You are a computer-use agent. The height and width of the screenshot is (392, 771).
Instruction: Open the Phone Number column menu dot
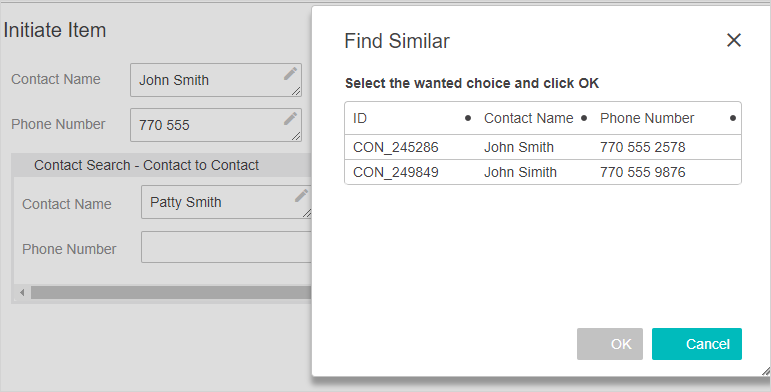coord(733,118)
